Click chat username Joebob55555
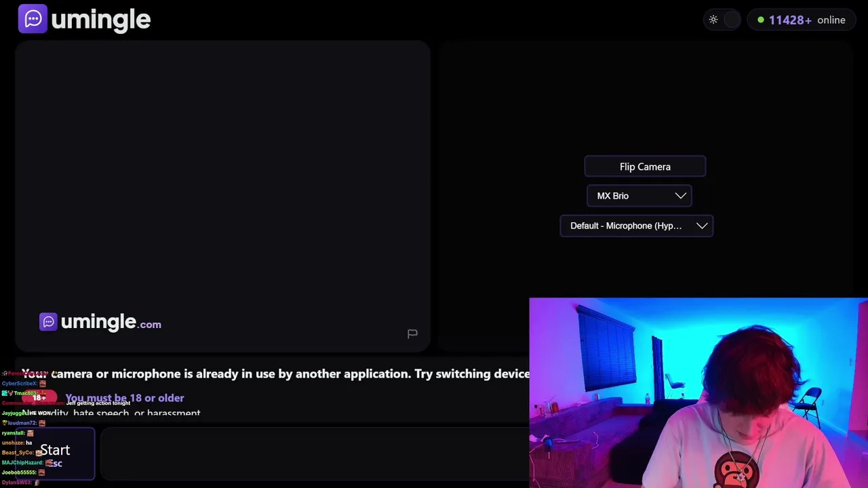Viewport: 868px width, 488px height. (x=20, y=472)
